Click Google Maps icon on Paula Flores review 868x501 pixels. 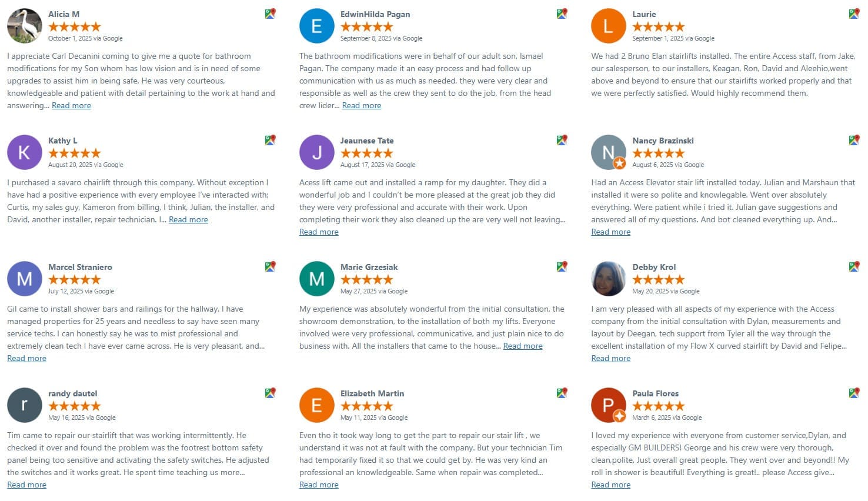854,393
